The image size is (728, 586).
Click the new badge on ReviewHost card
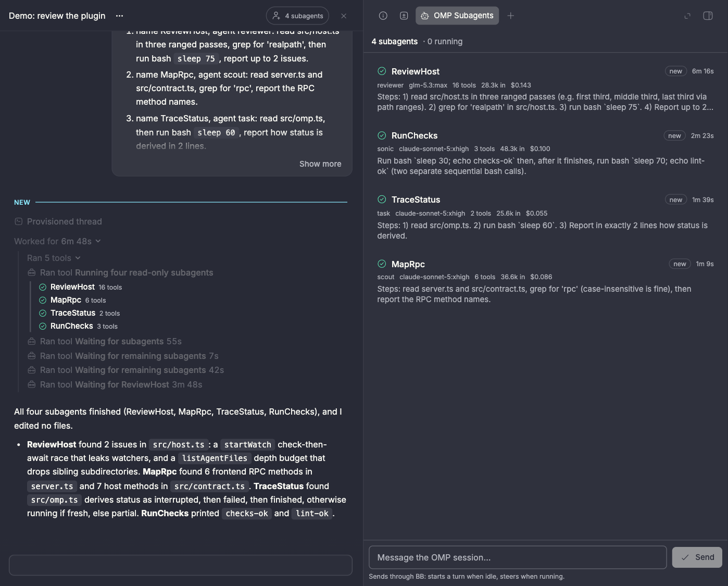(676, 71)
